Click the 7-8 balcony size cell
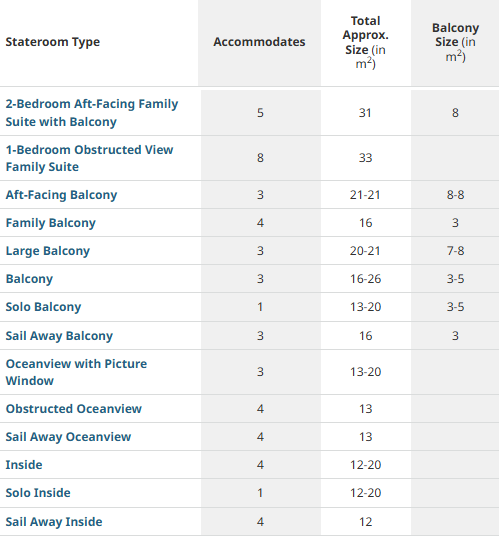 (455, 251)
